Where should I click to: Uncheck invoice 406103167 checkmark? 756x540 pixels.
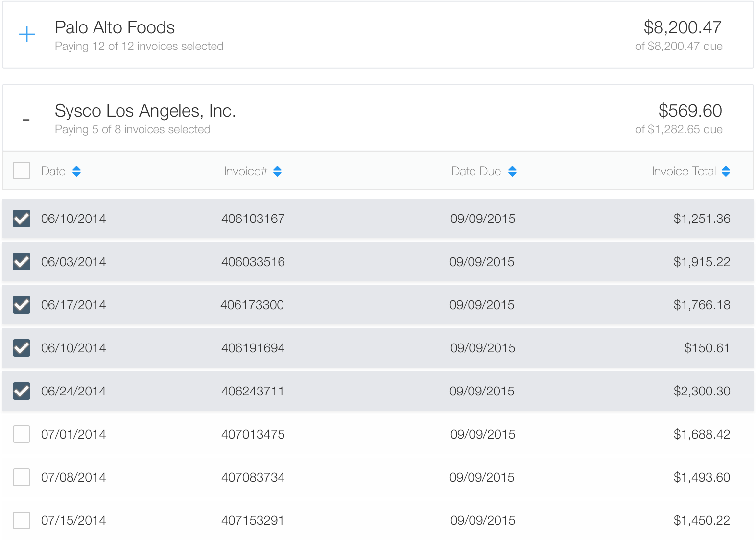point(22,219)
